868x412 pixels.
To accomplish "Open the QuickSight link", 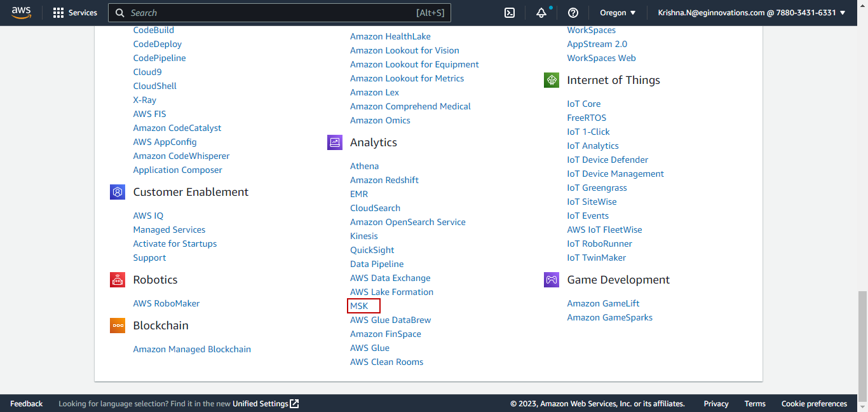I will (x=372, y=250).
